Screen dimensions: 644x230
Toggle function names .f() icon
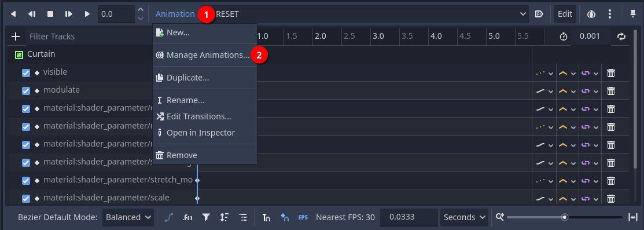point(187,217)
